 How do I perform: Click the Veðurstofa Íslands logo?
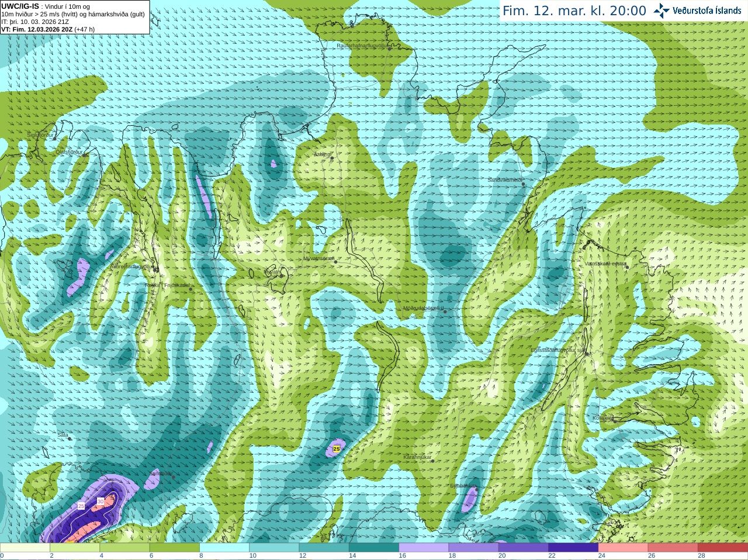click(697, 11)
